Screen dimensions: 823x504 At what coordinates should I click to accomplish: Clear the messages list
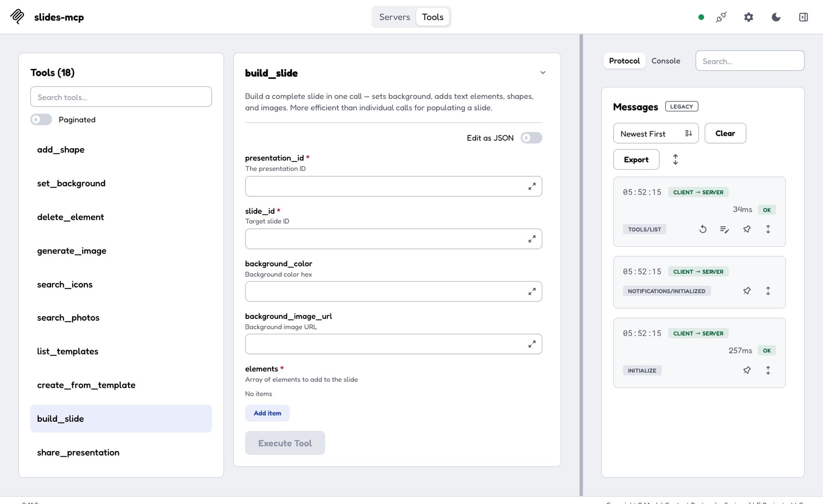pos(725,133)
